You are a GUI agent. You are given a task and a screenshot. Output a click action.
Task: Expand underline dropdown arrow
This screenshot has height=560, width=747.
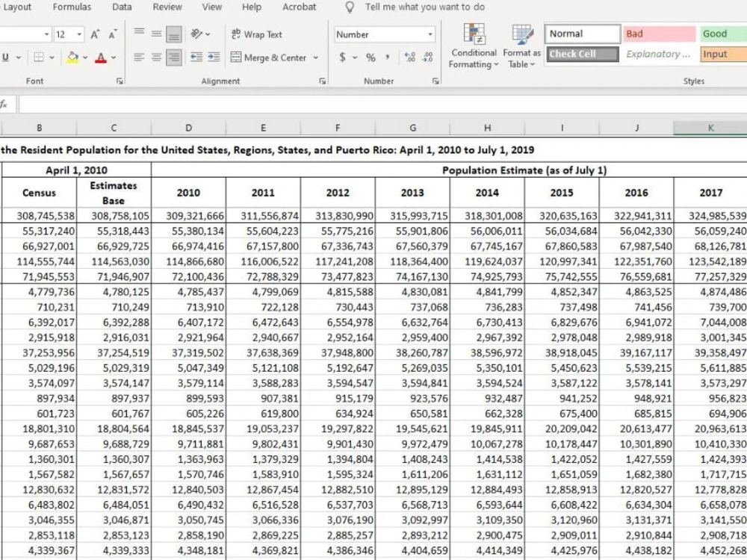pyautogui.click(x=18, y=57)
